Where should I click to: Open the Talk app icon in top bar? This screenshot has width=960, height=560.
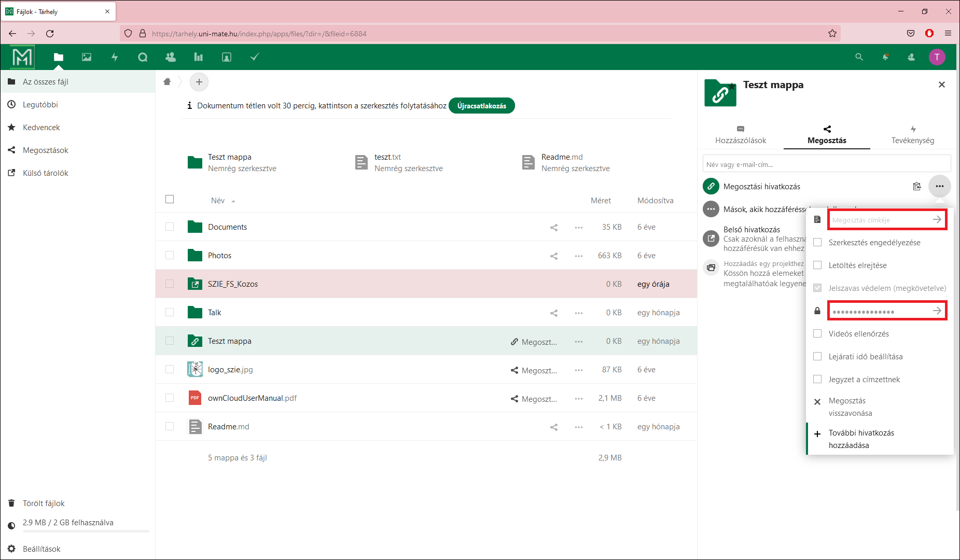pos(143,57)
